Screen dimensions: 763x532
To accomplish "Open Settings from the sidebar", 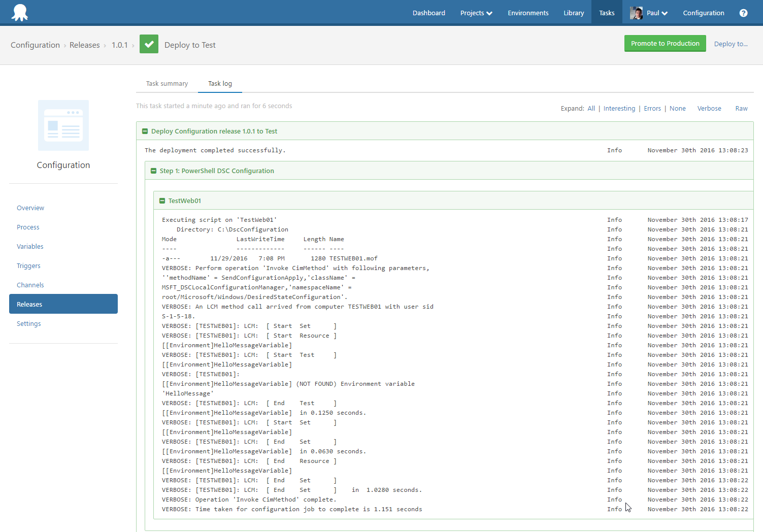I will [x=28, y=323].
